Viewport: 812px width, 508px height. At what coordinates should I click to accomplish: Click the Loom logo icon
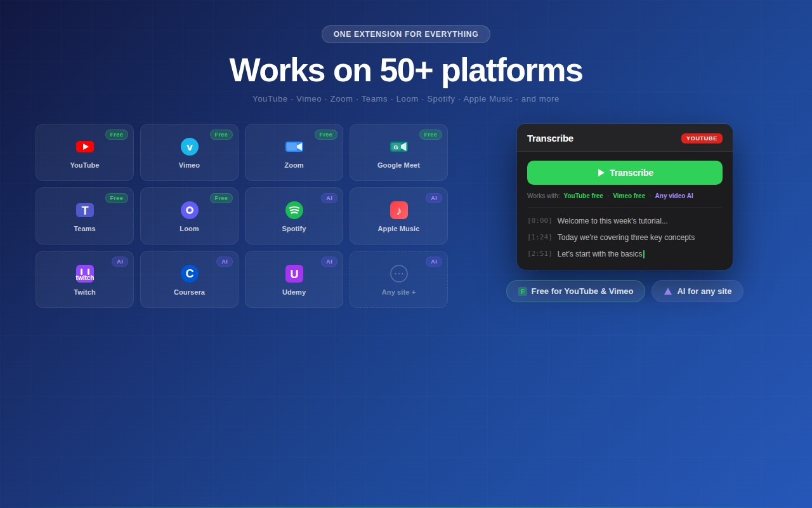point(190,210)
